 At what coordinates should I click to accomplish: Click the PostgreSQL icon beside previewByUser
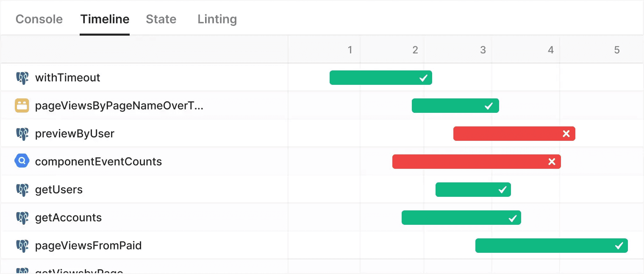[22, 134]
